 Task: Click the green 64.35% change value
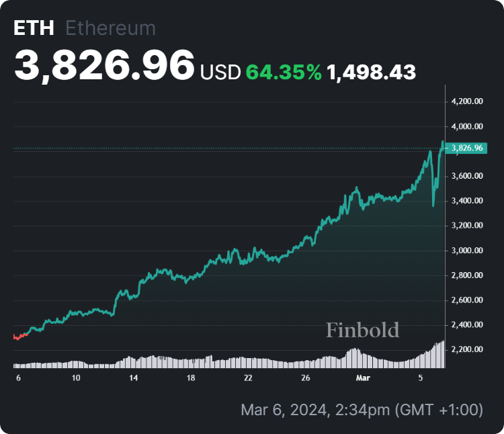pyautogui.click(x=284, y=71)
